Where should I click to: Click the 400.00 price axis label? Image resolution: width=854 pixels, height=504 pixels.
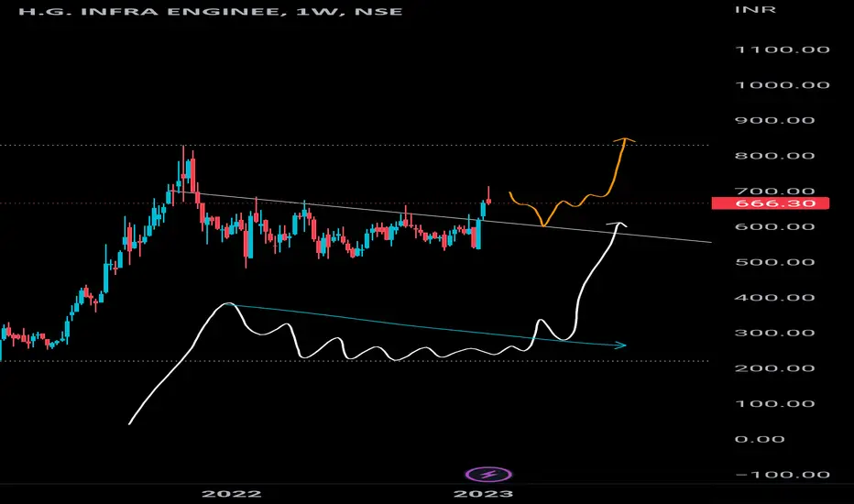[x=774, y=298]
